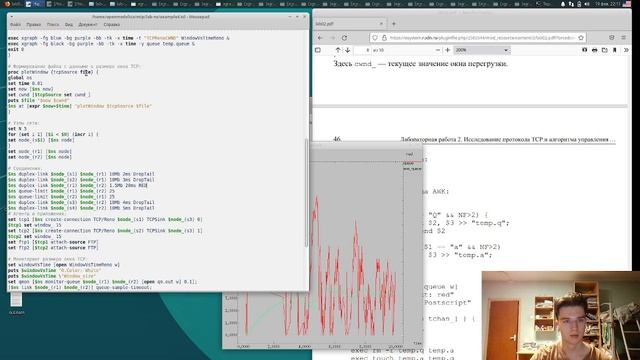Image resolution: width=640 pixels, height=360 pixels.
Task: Click the Mousepad vertical scrollbar
Action: coord(307,193)
